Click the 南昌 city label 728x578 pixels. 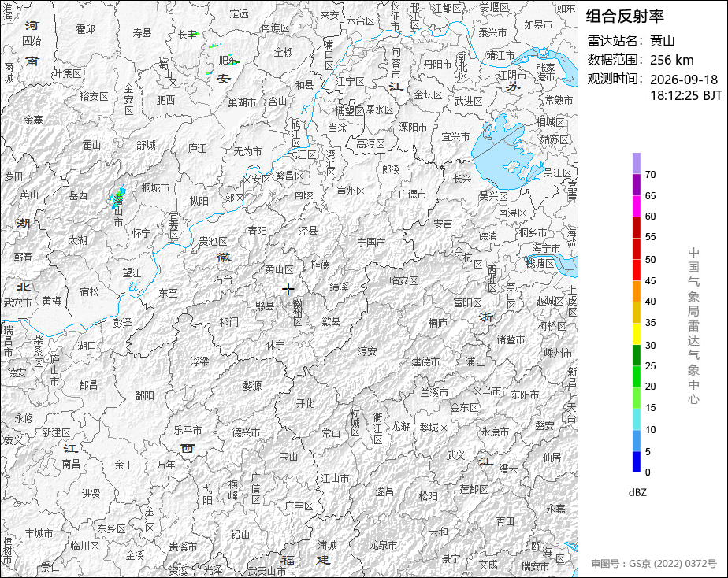tap(71, 463)
